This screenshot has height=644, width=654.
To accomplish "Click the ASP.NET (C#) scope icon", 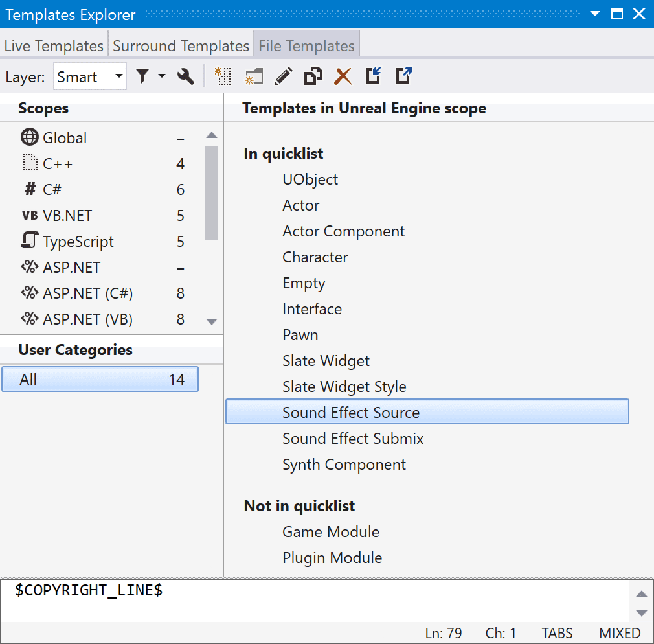I will click(x=30, y=293).
